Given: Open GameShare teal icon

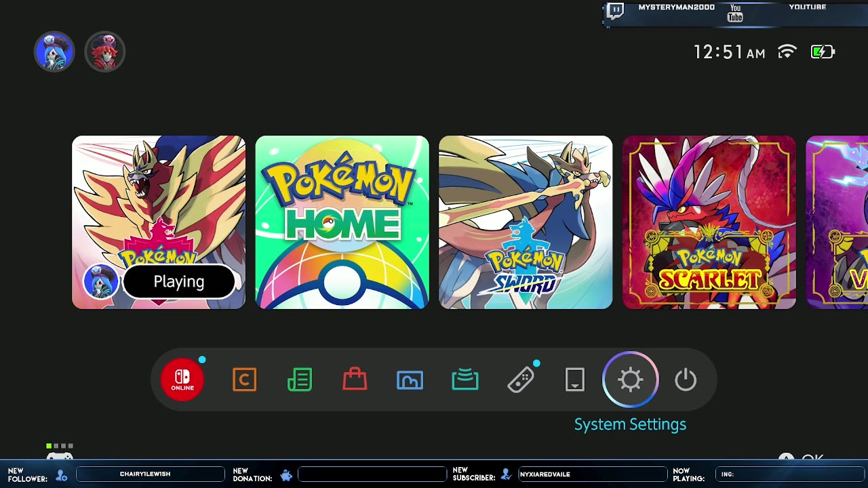Looking at the screenshot, I should click(465, 380).
